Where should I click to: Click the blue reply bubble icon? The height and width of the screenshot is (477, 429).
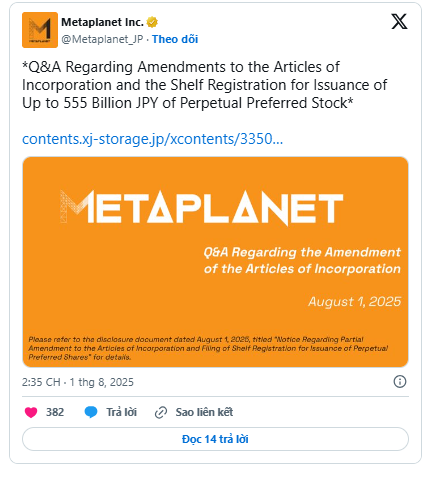click(x=91, y=412)
